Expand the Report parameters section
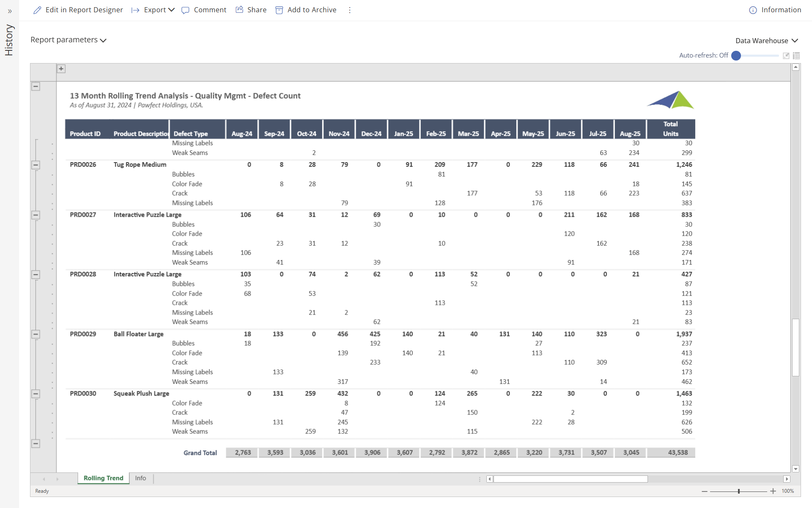The width and height of the screenshot is (812, 508). coord(69,40)
